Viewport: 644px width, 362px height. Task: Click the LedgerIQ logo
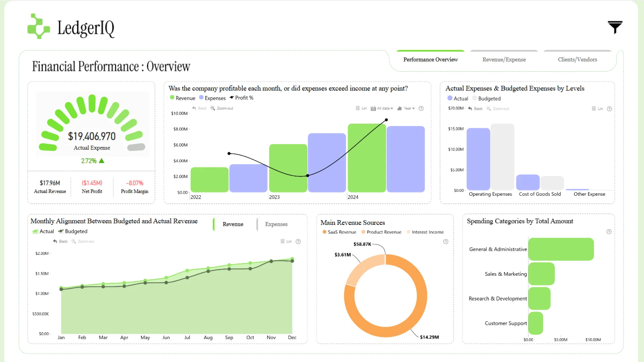[71, 27]
